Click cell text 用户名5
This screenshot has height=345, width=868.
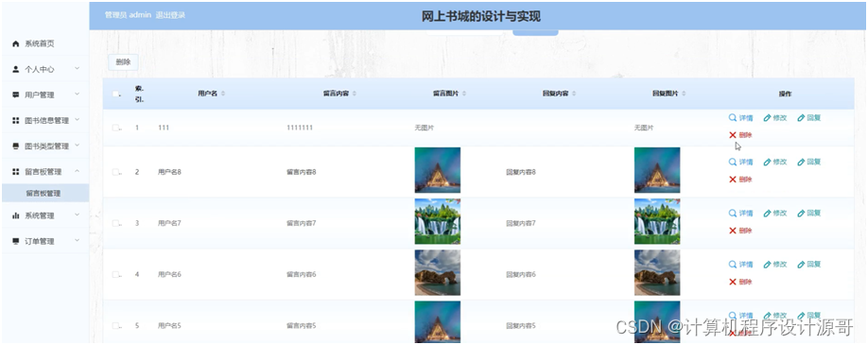[x=169, y=325]
